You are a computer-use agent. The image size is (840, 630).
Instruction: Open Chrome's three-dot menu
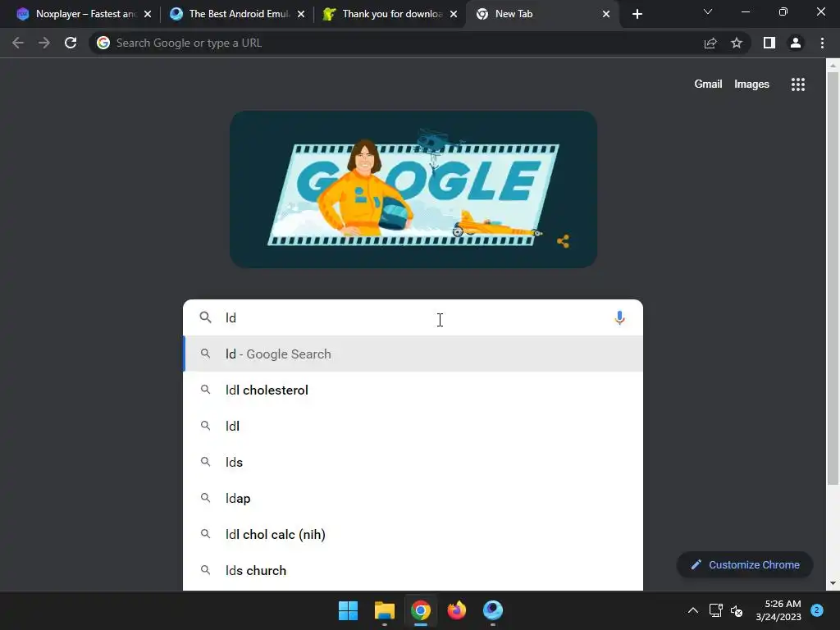click(822, 43)
